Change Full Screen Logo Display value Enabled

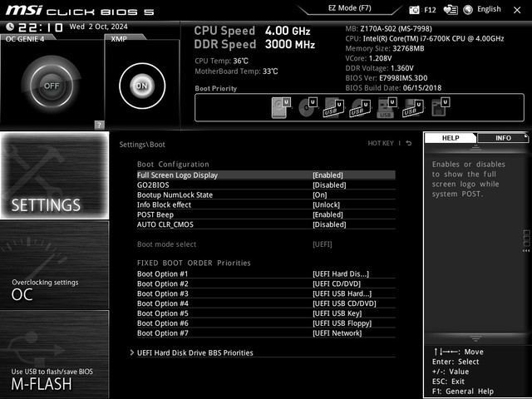328,175
